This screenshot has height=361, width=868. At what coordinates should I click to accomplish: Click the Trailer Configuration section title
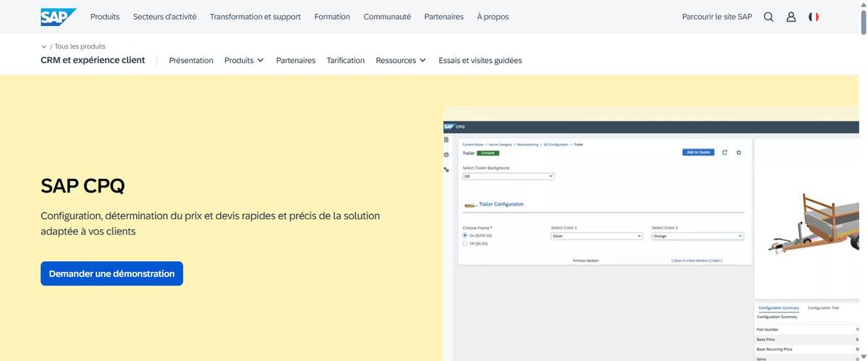(x=501, y=205)
